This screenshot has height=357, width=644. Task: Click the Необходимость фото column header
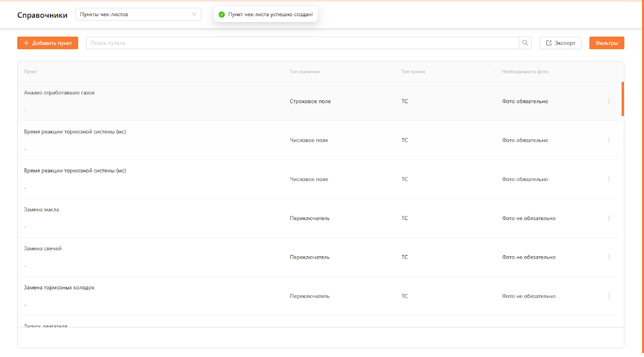pyautogui.click(x=525, y=72)
